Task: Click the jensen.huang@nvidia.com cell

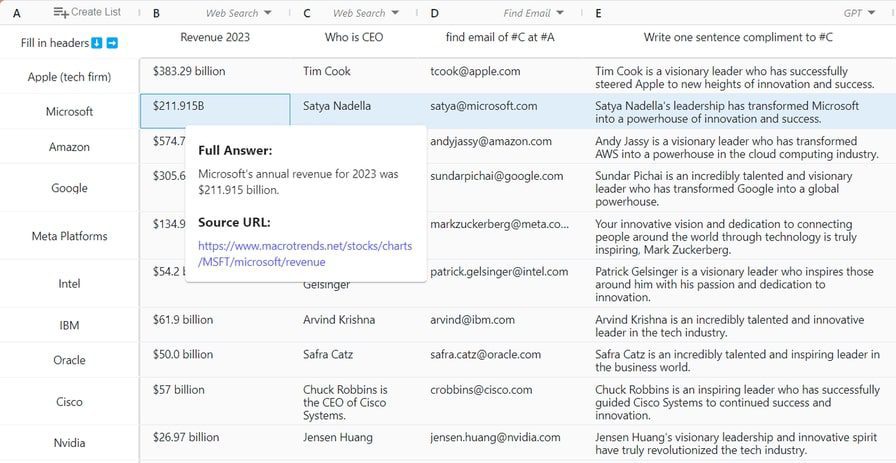Action: point(500,442)
